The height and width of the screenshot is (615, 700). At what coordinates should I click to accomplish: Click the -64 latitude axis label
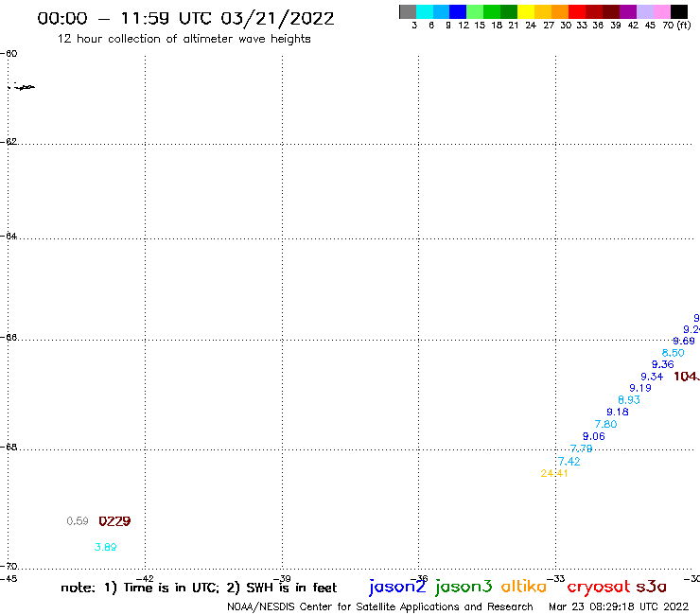[9, 236]
